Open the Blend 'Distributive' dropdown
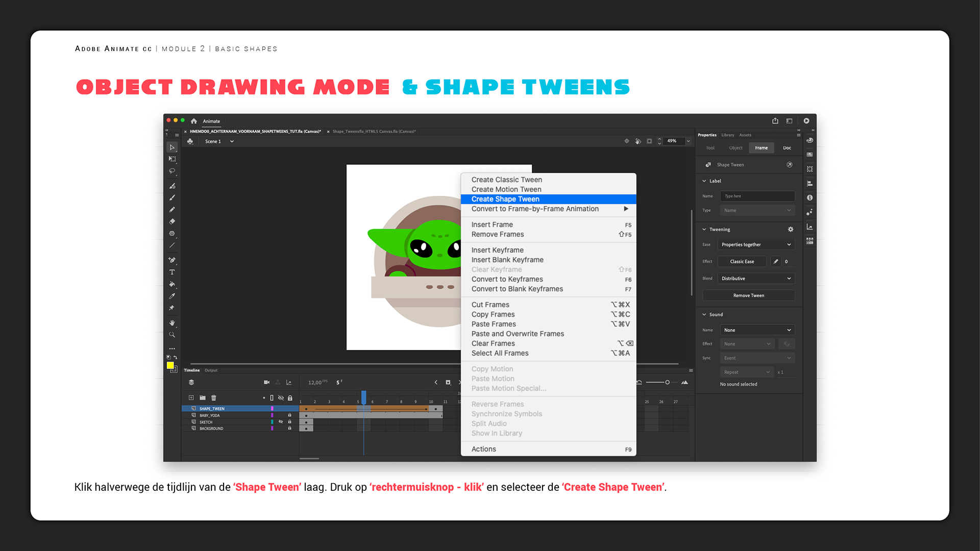The height and width of the screenshot is (551, 980). tap(756, 279)
